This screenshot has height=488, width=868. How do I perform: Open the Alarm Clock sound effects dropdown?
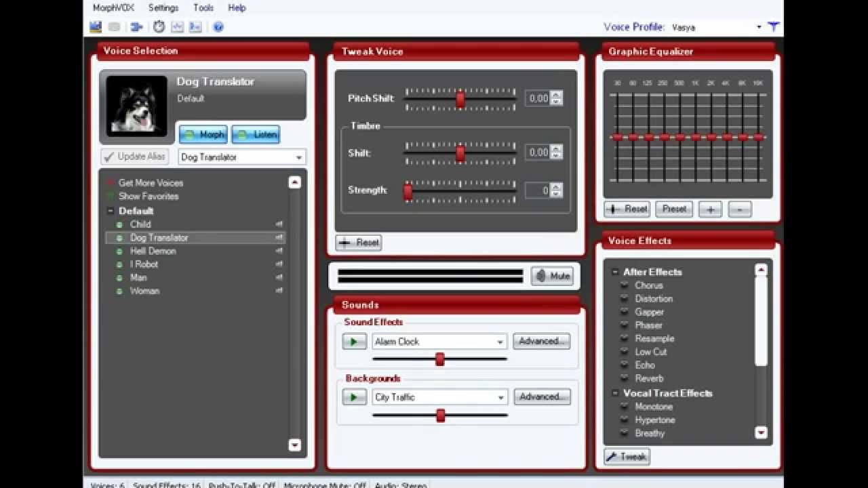click(500, 342)
